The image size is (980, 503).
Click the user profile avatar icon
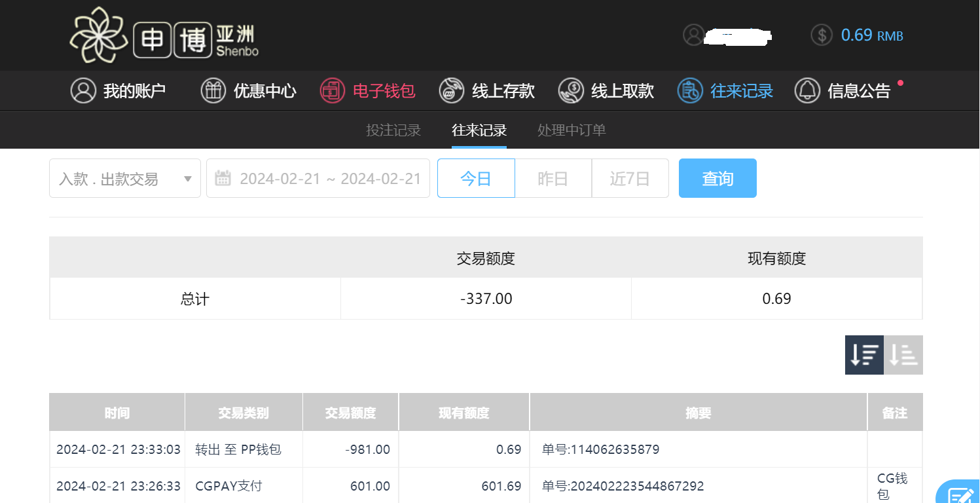(x=693, y=35)
